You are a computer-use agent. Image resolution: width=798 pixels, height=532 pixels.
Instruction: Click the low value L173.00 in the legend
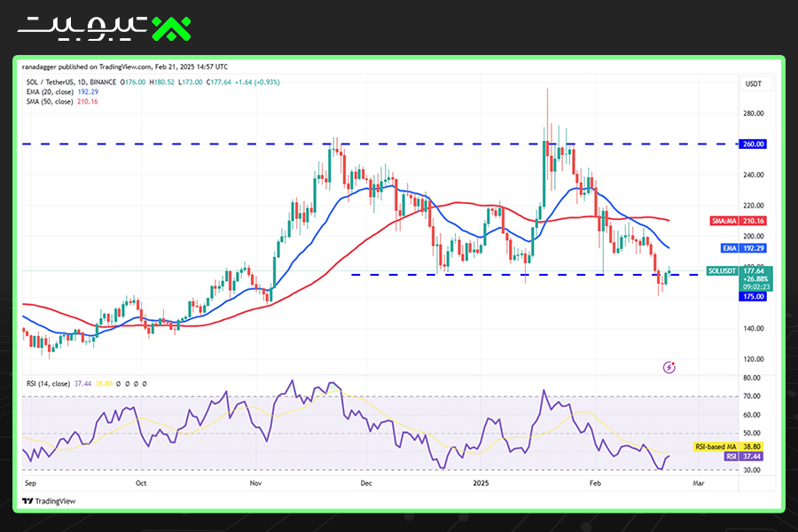pos(191,82)
